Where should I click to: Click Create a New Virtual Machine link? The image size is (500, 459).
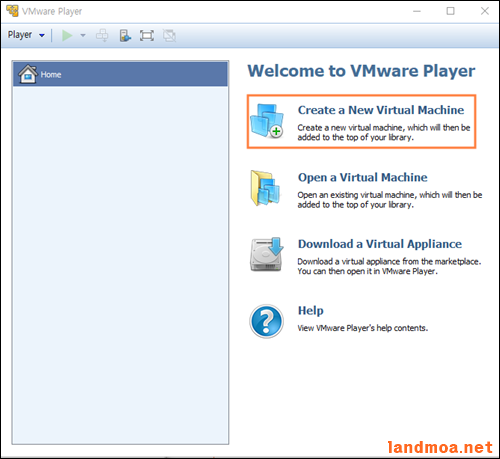[381, 110]
